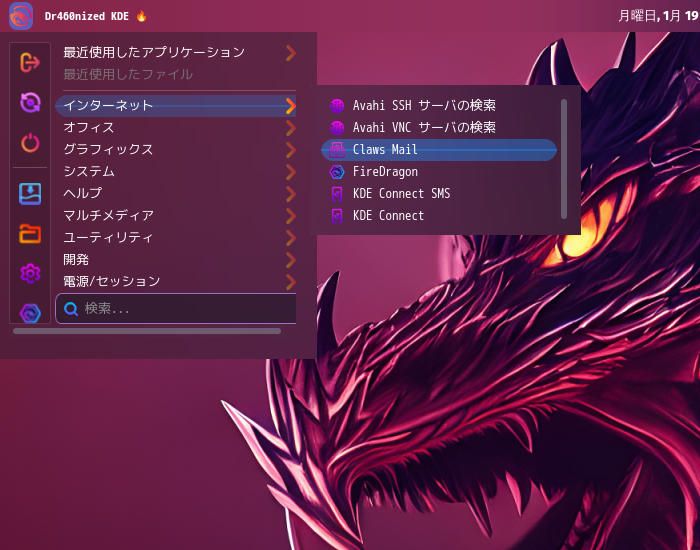
Task: Open the ユーティリティ category
Action: [175, 238]
